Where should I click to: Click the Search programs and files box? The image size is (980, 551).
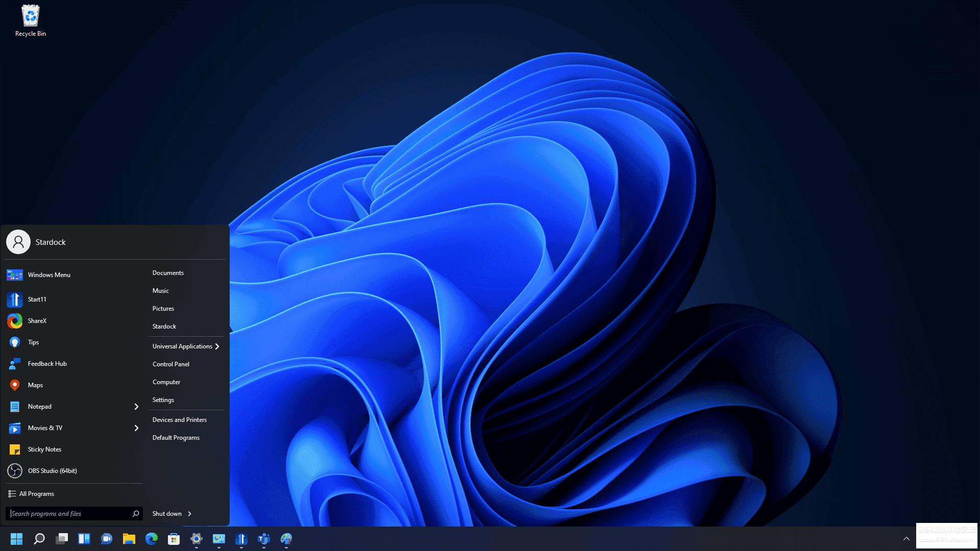click(x=69, y=514)
